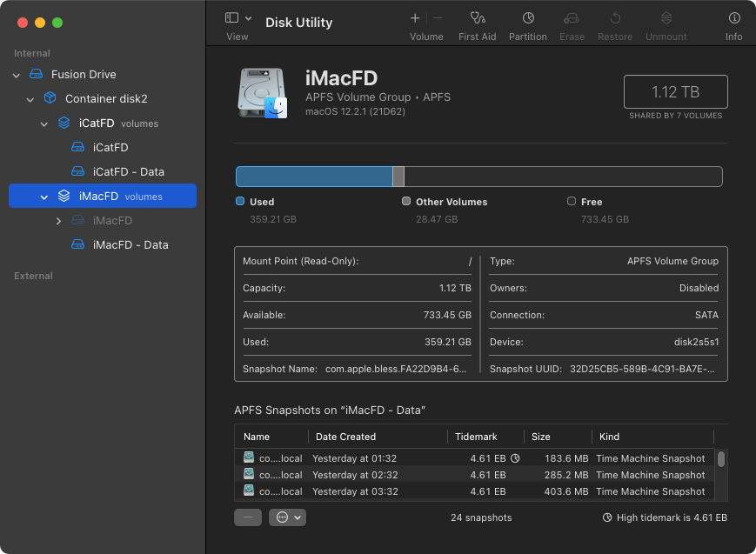Screen dimensions: 756x554
Task: Click the delete snapshot minus button
Action: [x=248, y=517]
